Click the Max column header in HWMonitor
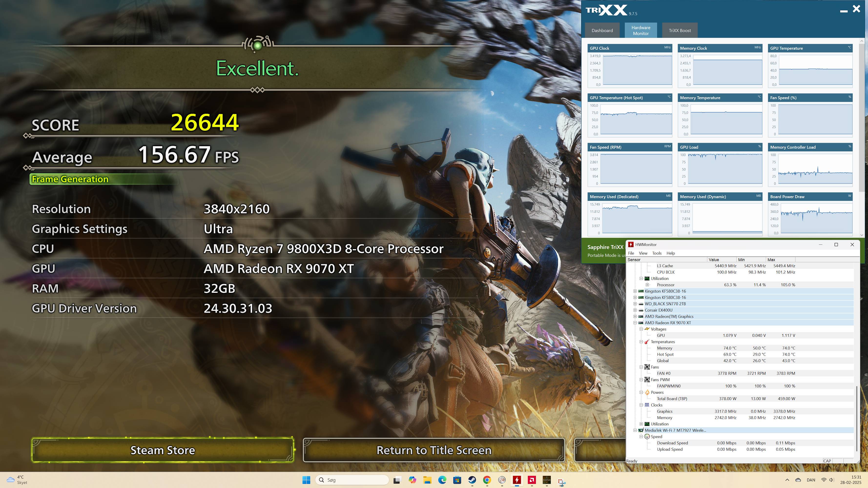868x488 pixels. click(780, 259)
